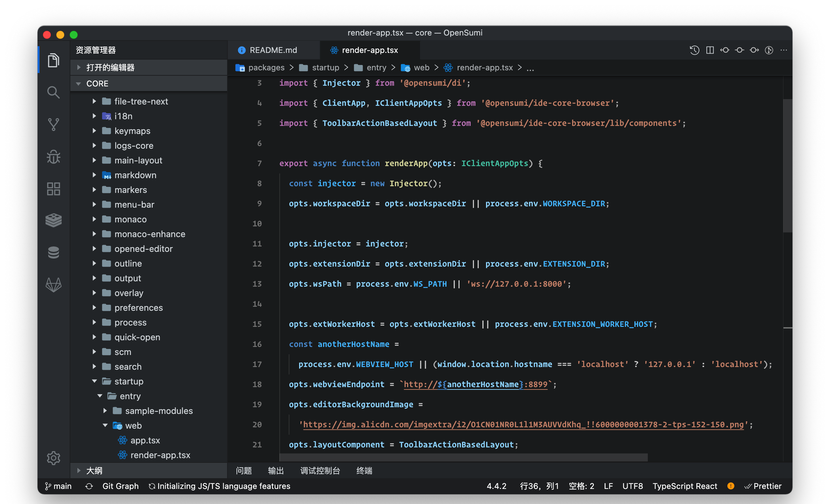
Task: Click Git Graph in status bar
Action: point(121,486)
